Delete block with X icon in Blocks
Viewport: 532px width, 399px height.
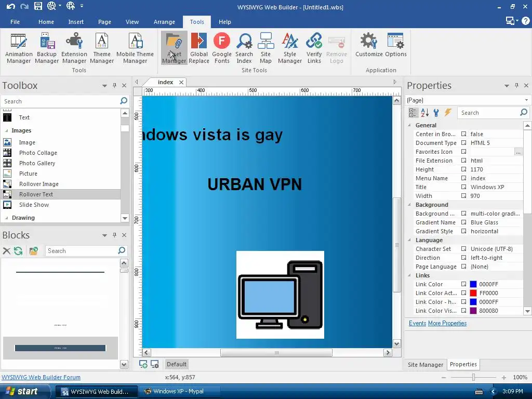click(x=6, y=251)
